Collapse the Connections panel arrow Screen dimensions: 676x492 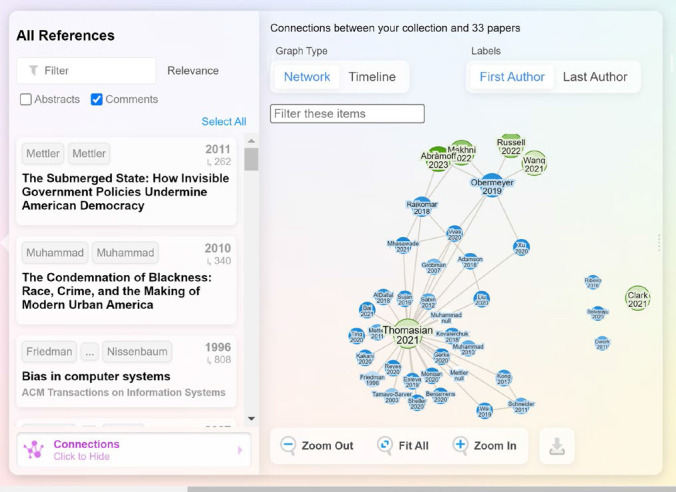(x=240, y=451)
